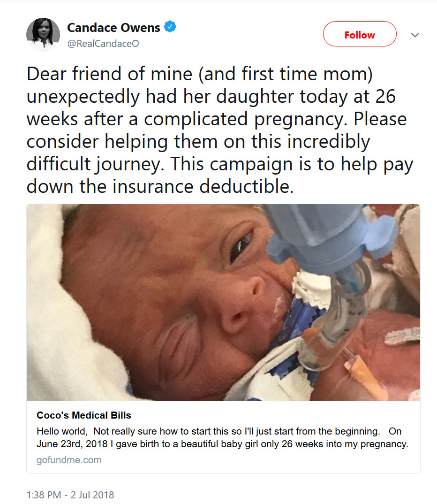The width and height of the screenshot is (437, 504).
Task: Visit the gofundme.com domain link
Action: 69,460
